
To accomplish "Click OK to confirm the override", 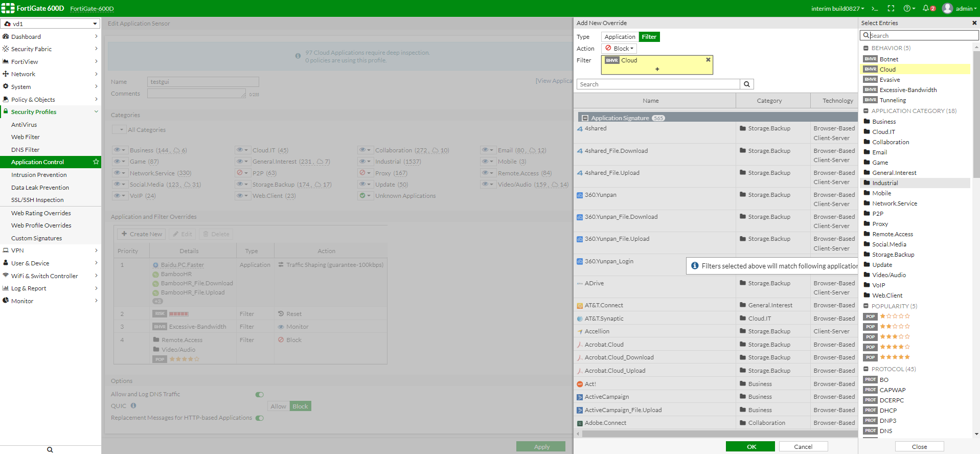I will (x=750, y=446).
